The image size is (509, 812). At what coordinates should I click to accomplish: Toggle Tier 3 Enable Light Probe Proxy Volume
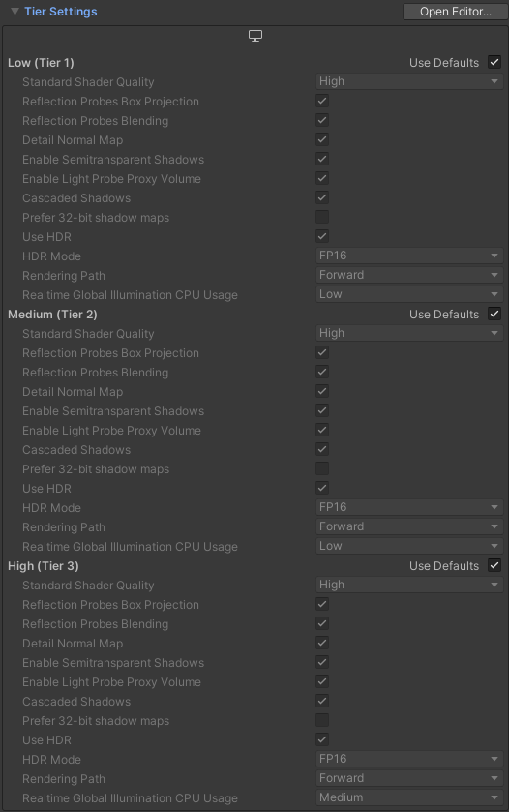[322, 682]
